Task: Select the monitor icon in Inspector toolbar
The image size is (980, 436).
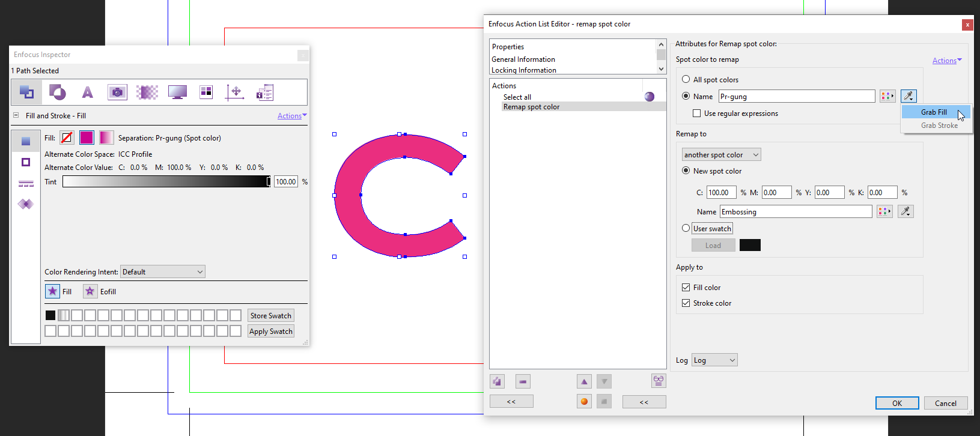Action: [x=177, y=92]
